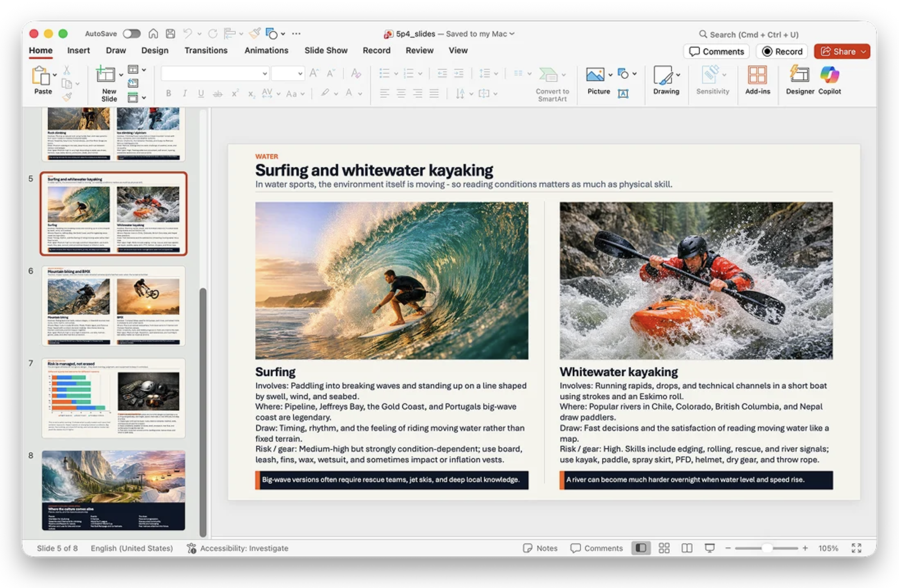
Task: Toggle the AutoSave switch
Action: [x=132, y=34]
